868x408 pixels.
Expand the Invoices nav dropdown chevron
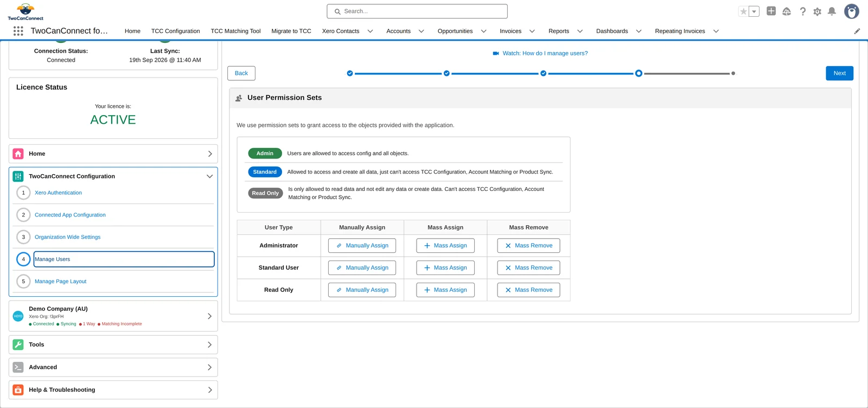[532, 31]
